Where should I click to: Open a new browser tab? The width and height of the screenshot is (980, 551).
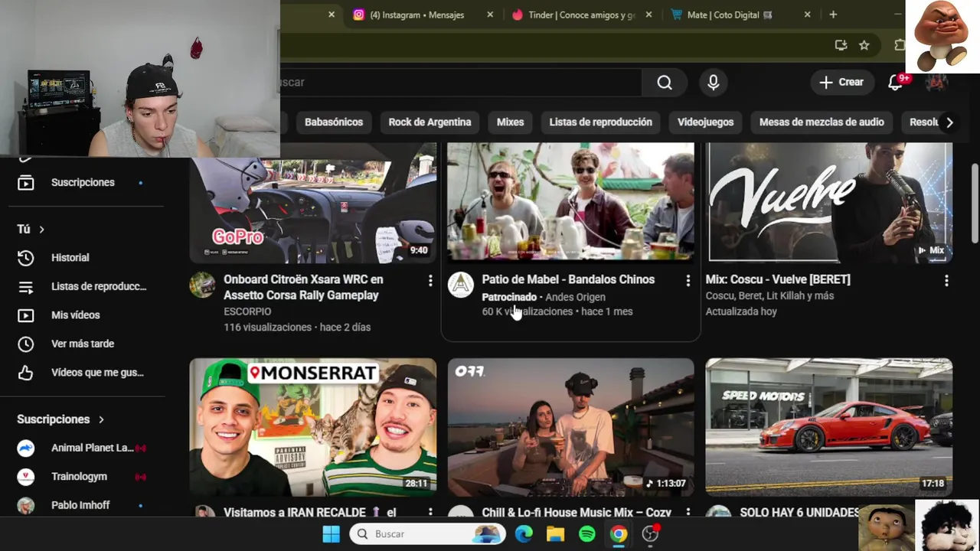click(833, 15)
